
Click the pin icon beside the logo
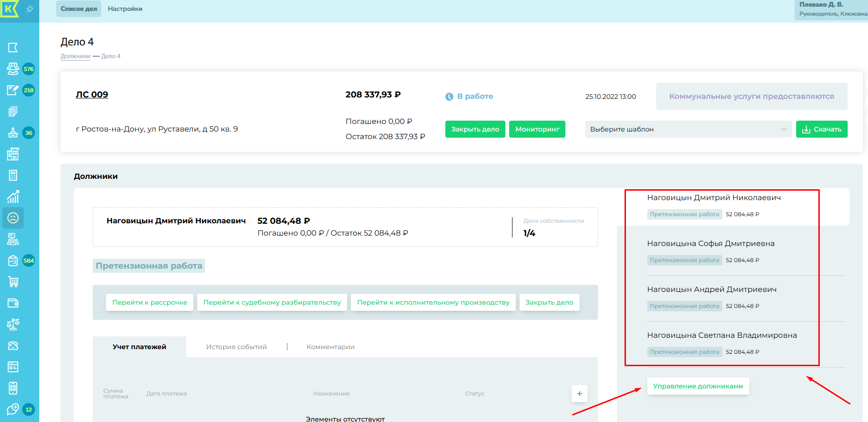point(30,9)
